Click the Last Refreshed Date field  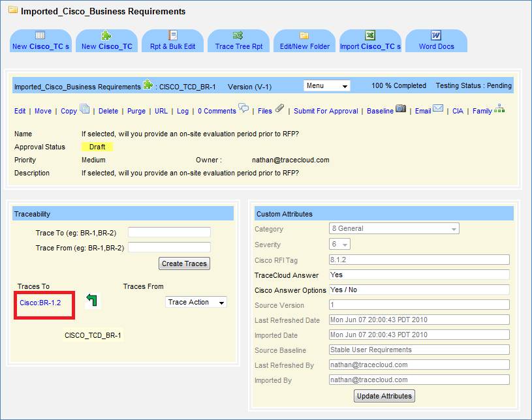(419, 320)
